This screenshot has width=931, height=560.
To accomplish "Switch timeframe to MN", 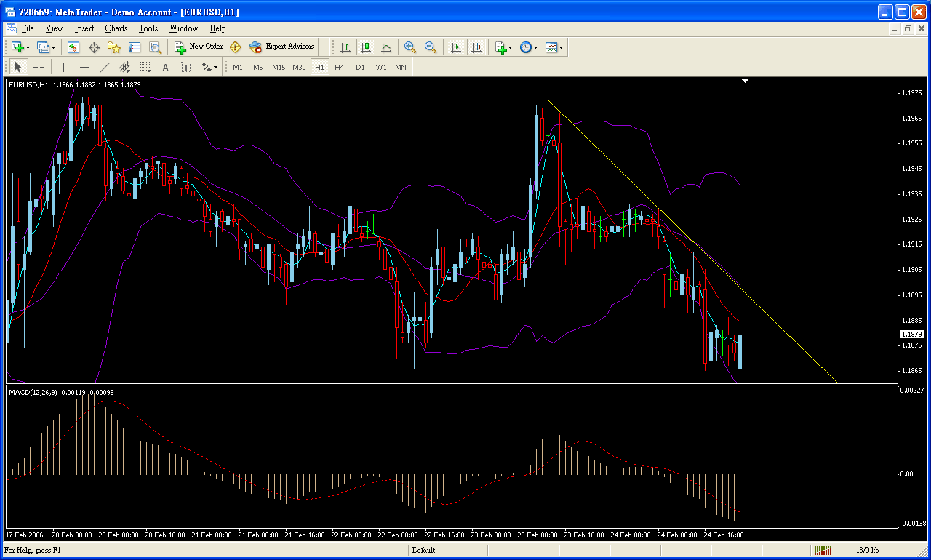I will [401, 67].
